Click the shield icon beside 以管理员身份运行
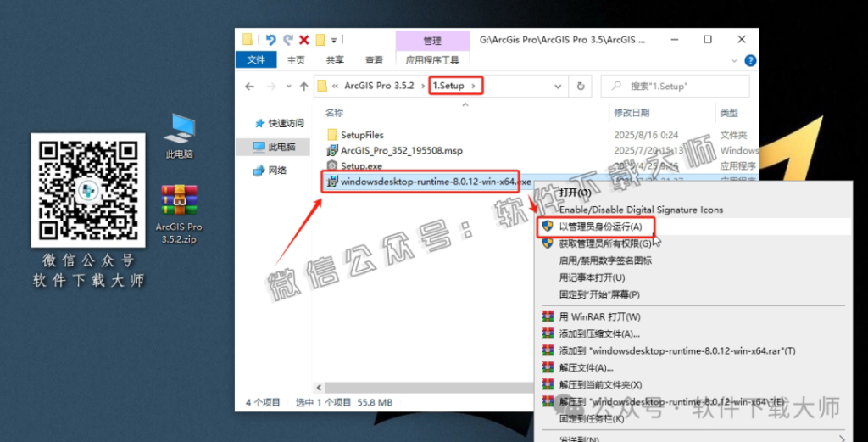 (x=548, y=226)
